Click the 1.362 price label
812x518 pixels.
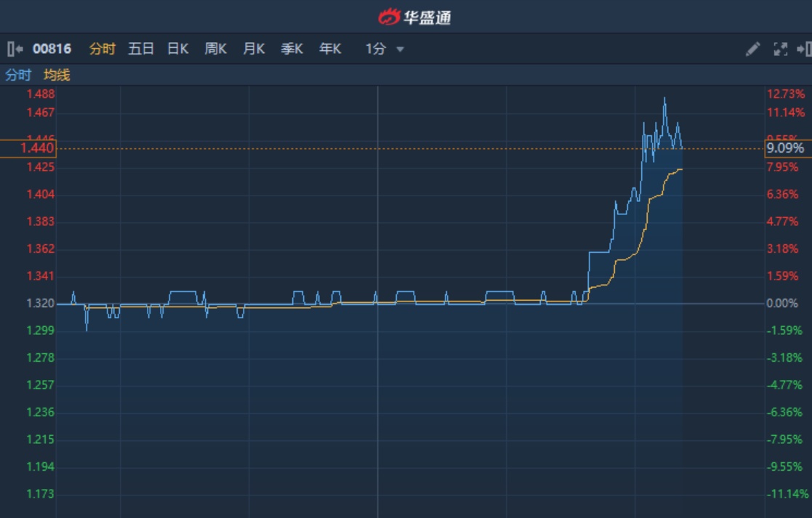coord(41,249)
